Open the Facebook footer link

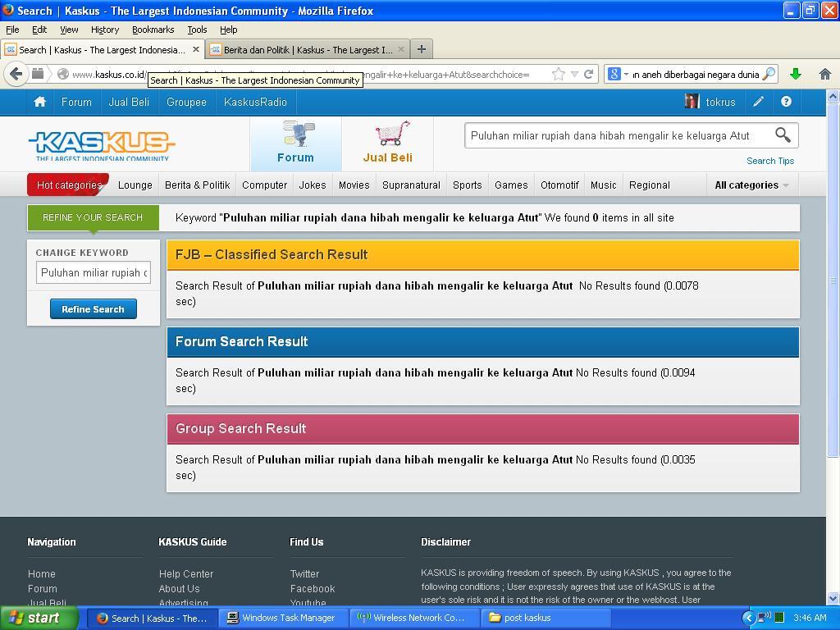pos(313,588)
